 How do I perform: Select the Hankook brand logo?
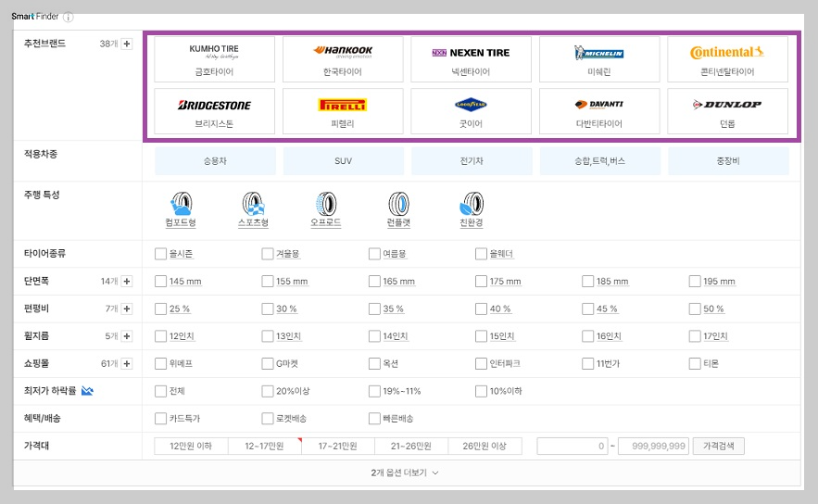(x=343, y=52)
